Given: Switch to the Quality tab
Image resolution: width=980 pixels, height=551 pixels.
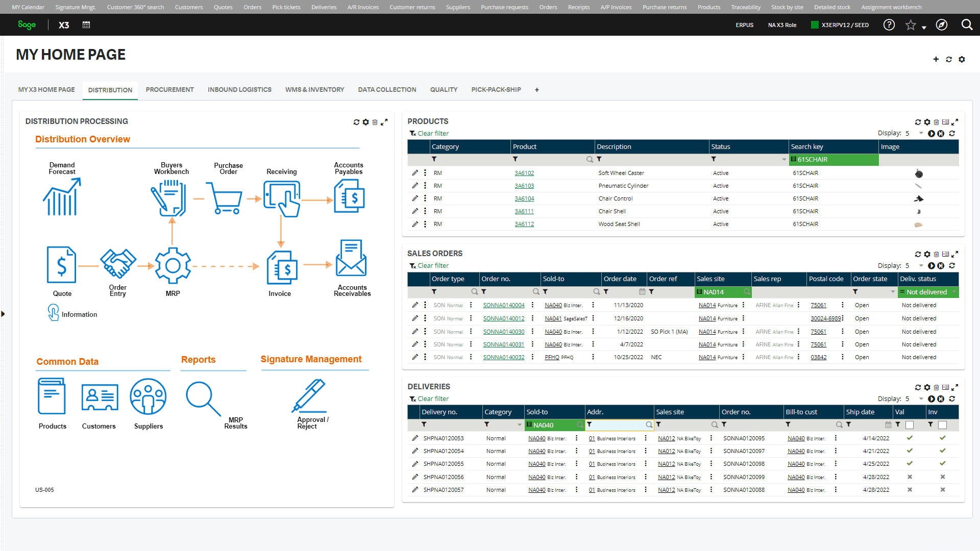Looking at the screenshot, I should [x=444, y=89].
